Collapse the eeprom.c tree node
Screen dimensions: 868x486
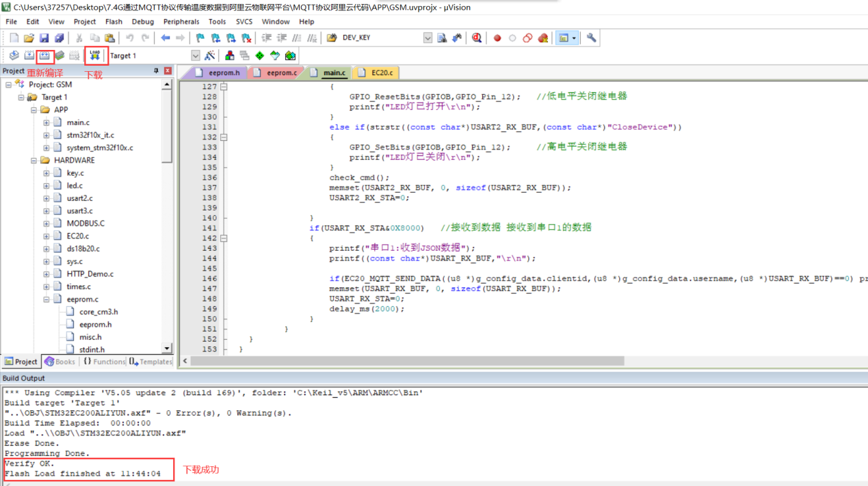tap(47, 299)
